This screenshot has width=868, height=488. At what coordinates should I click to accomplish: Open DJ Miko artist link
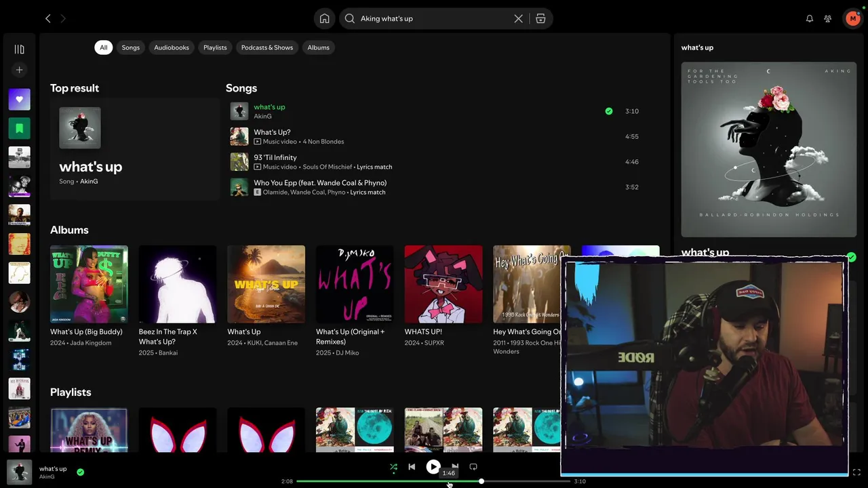pos(347,353)
